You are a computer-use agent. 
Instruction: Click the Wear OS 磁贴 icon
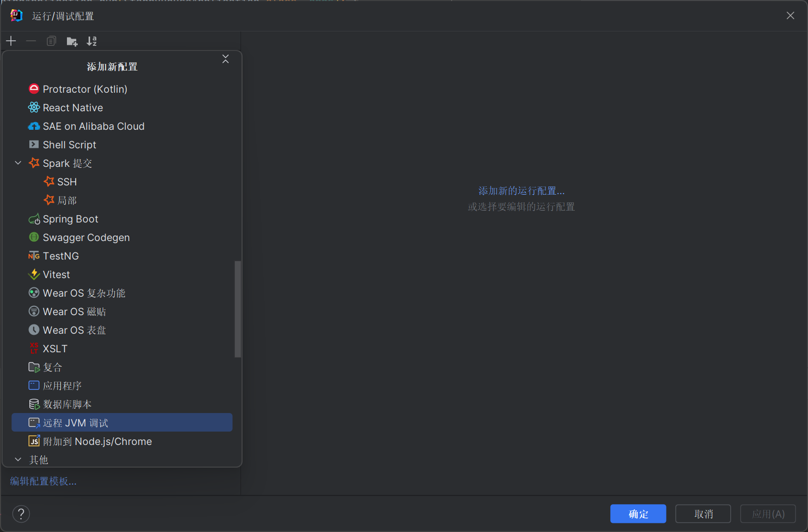(34, 311)
